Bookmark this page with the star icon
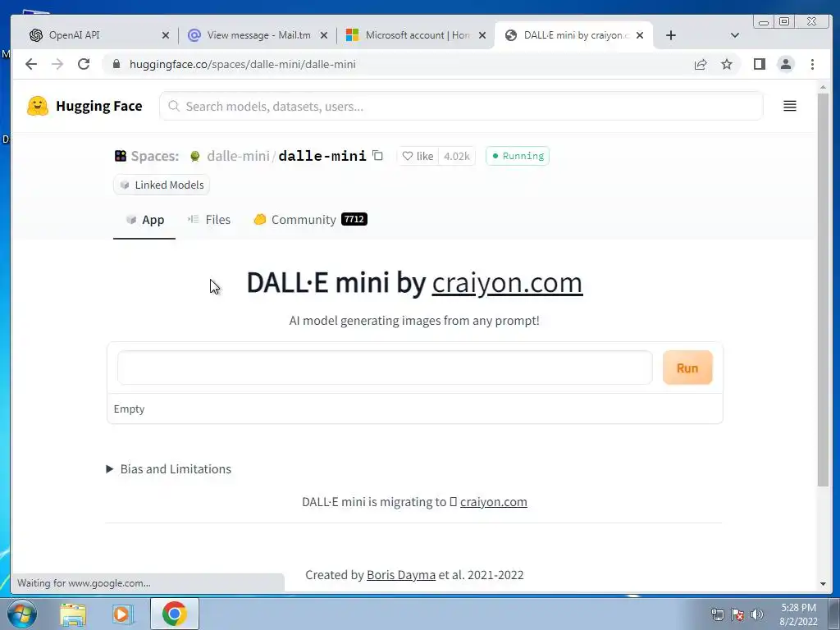 (727, 64)
